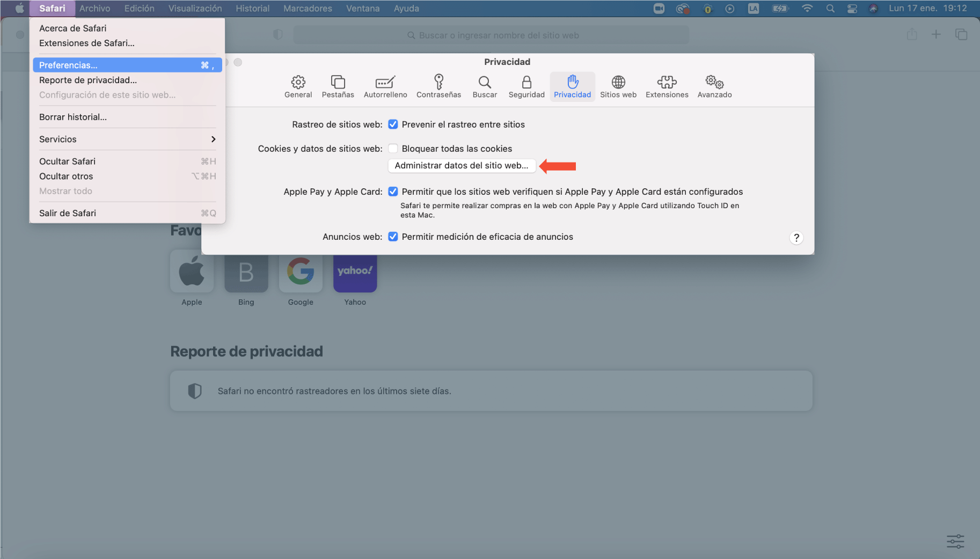This screenshot has height=559, width=980.
Task: Show tab overview icon
Action: click(x=961, y=35)
